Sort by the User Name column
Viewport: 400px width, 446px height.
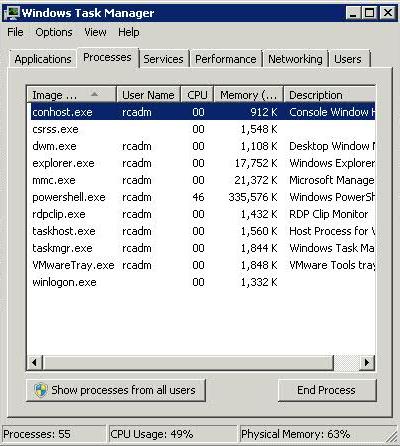148,95
